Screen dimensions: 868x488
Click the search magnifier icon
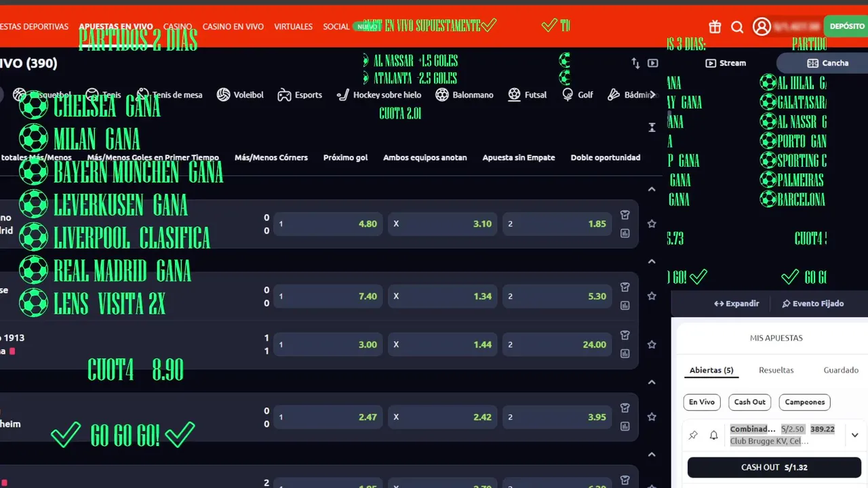pyautogui.click(x=737, y=27)
